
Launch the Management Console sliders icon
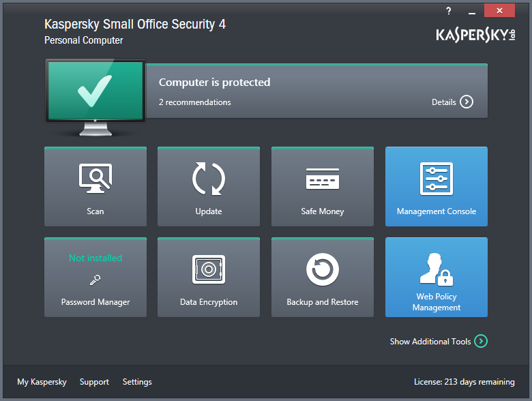click(437, 179)
